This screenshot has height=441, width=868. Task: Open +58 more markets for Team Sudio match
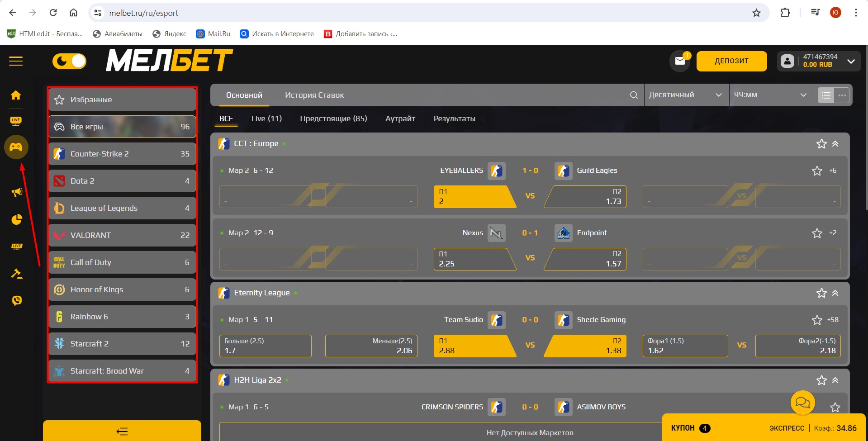pyautogui.click(x=833, y=320)
